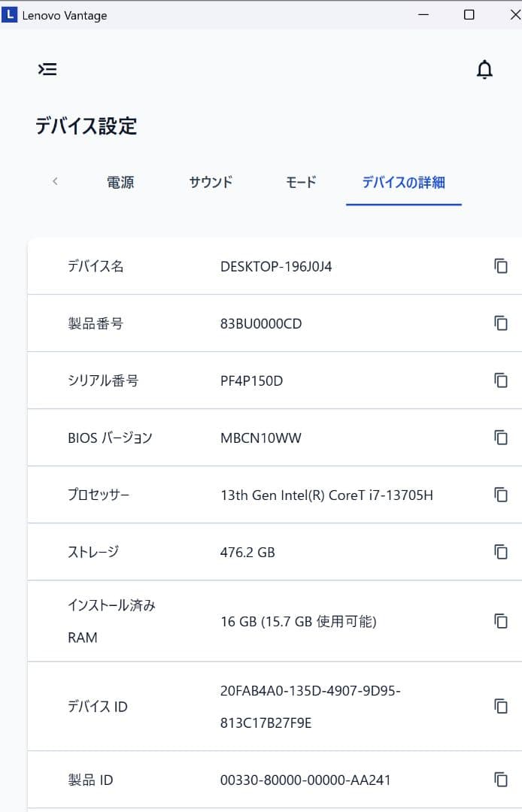Copy the BIOS version MBCN10WW
The height and width of the screenshot is (812, 522).
[500, 437]
